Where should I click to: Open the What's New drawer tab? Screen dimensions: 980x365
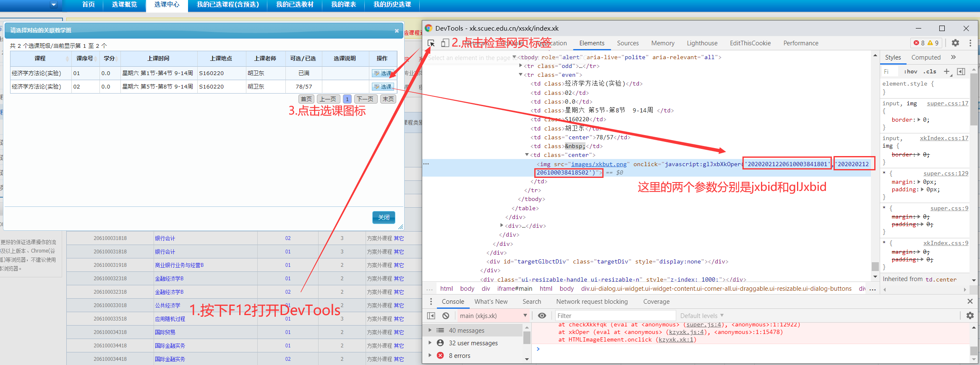pos(491,302)
